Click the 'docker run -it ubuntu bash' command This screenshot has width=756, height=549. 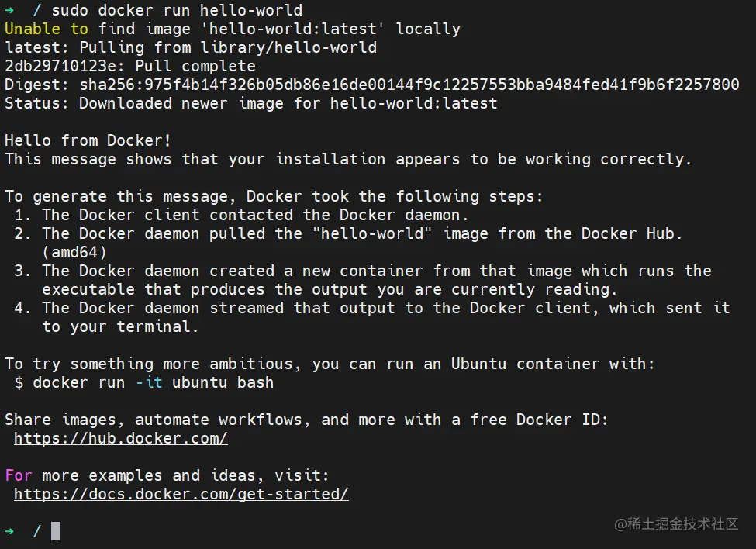pyautogui.click(x=153, y=382)
